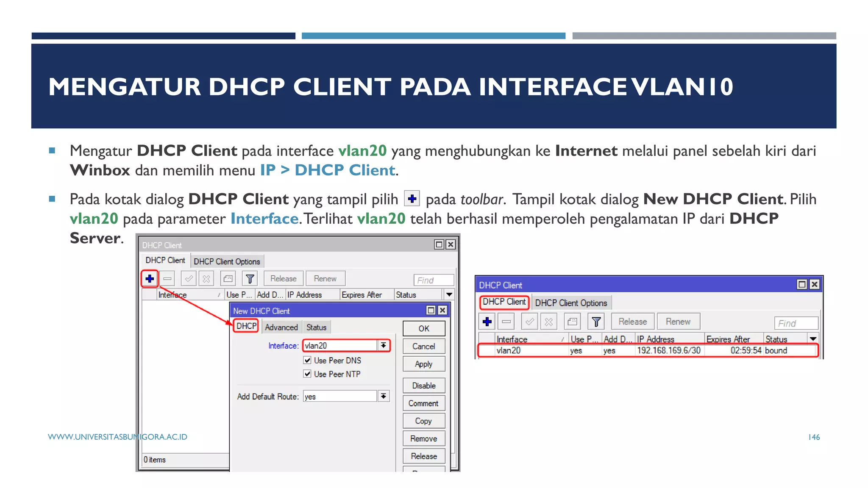This screenshot has width=868, height=488.
Task: Click Renew in right DHCP Client toolbar
Action: pos(678,322)
